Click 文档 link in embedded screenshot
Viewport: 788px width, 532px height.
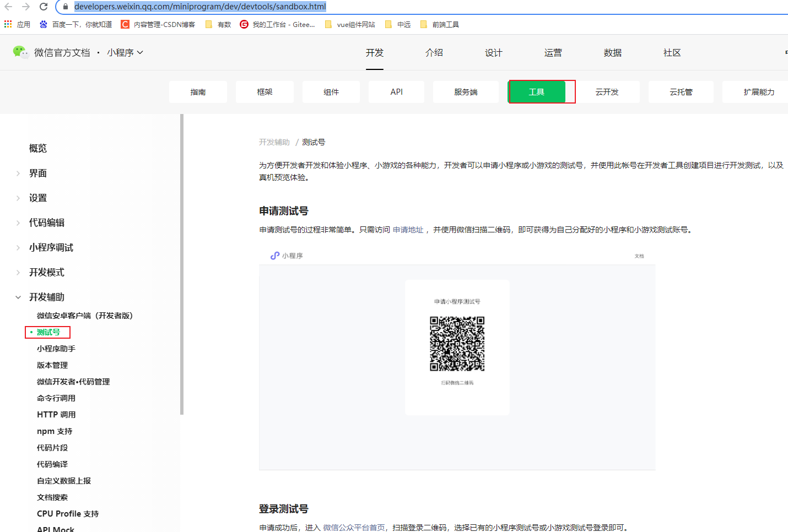pyautogui.click(x=639, y=256)
